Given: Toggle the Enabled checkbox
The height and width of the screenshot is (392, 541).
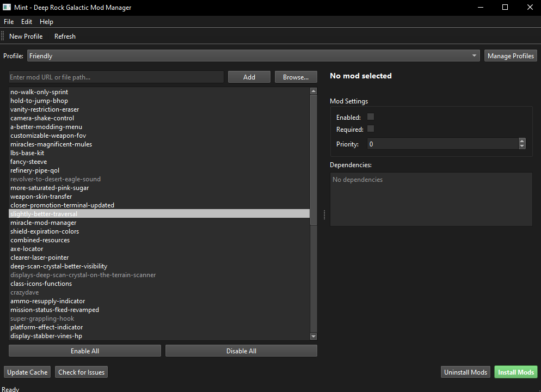Looking at the screenshot, I should [371, 117].
